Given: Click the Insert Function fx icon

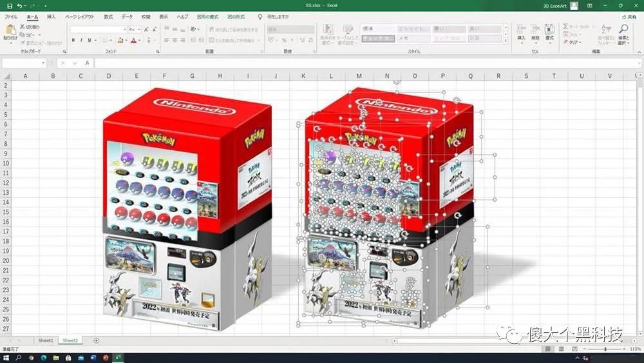Looking at the screenshot, I should click(87, 63).
